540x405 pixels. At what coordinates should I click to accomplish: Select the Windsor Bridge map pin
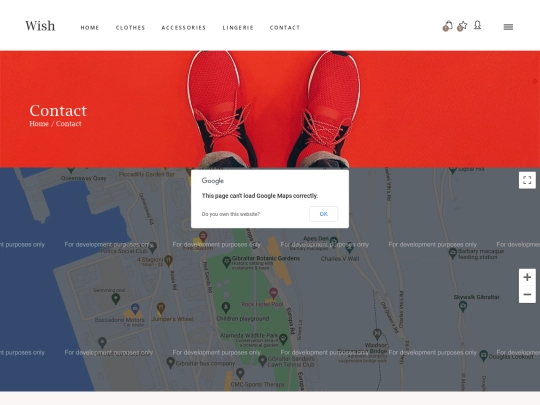coord(377,334)
